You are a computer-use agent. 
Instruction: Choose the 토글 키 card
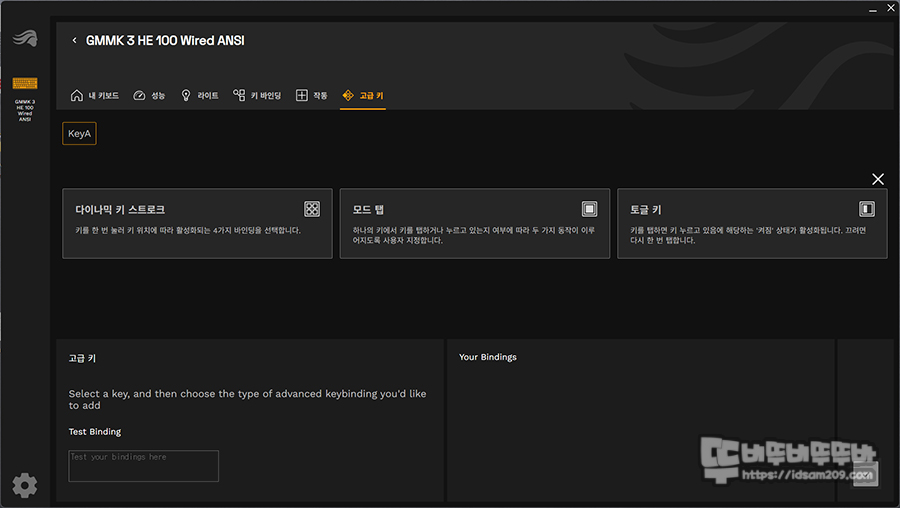click(752, 224)
